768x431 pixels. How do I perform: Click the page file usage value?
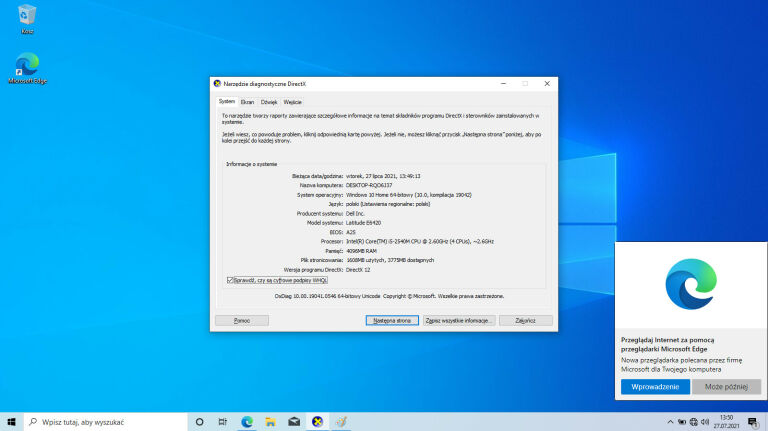390,260
